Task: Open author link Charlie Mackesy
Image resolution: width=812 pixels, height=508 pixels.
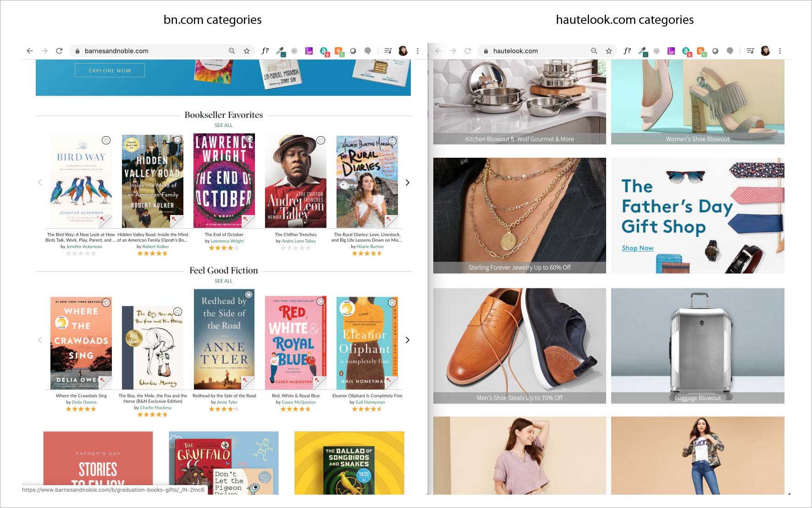Action: (x=155, y=408)
